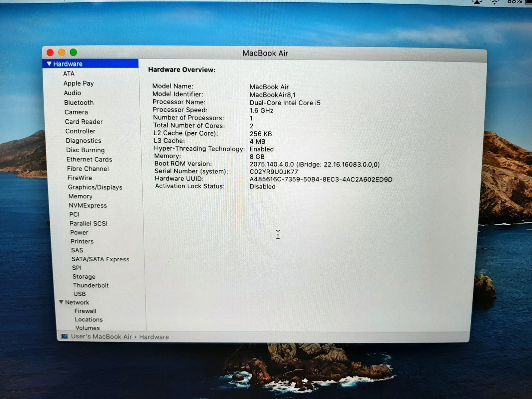Click the Processor Speed value 1.6 GHz

(261, 110)
